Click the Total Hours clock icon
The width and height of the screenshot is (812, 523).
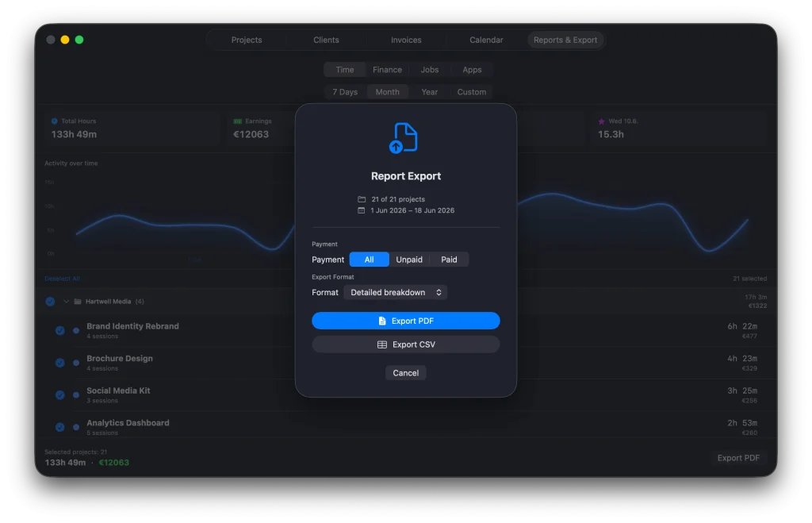click(x=55, y=121)
